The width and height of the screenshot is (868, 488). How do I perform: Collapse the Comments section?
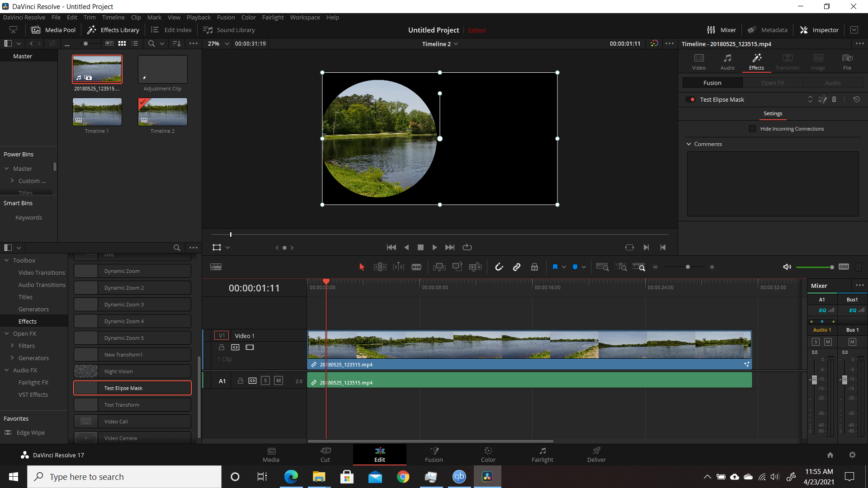point(689,144)
